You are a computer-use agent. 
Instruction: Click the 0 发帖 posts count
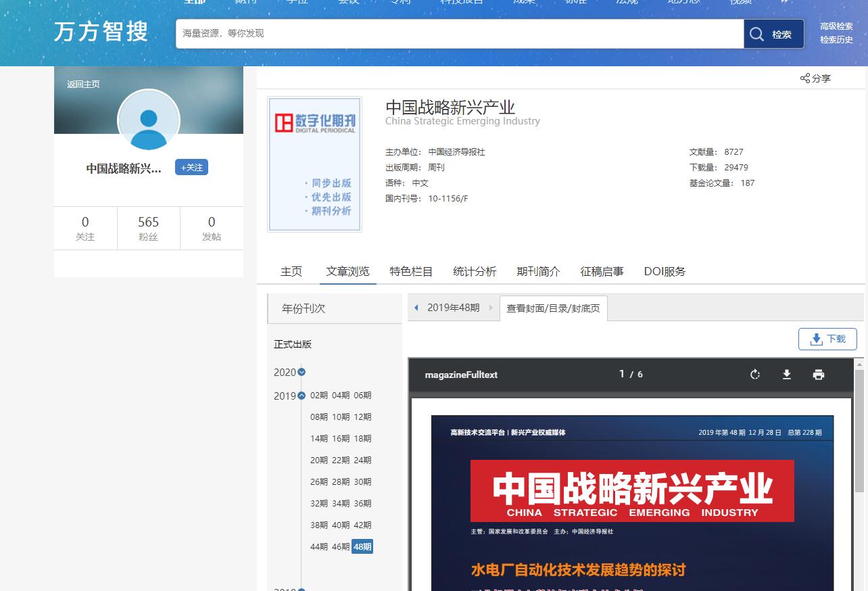(212, 229)
